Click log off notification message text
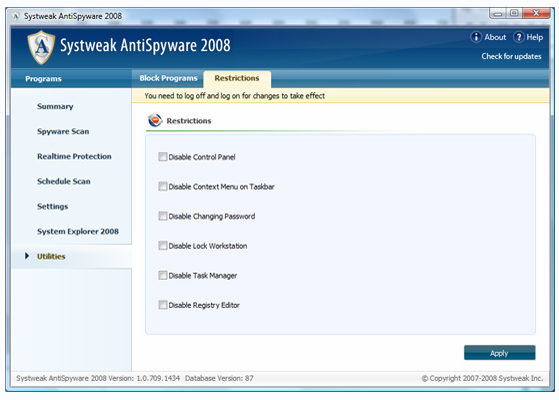Screen dimensions: 559x400 pyautogui.click(x=235, y=96)
